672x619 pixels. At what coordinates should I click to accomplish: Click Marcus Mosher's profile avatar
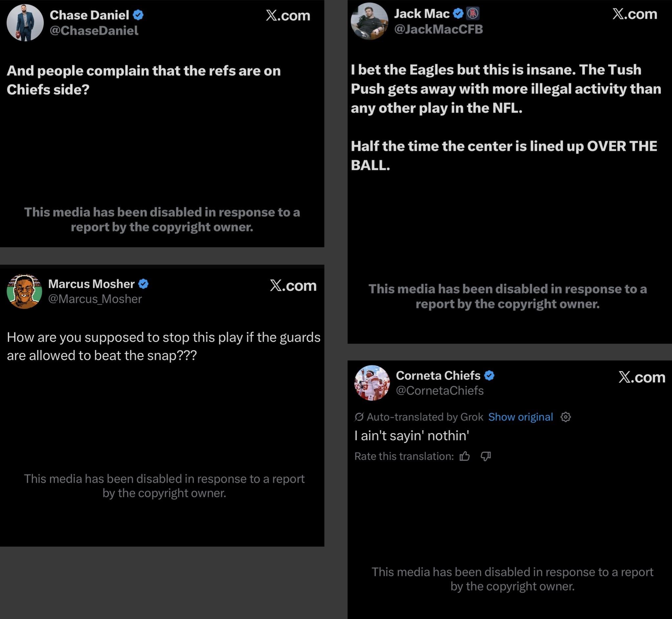point(24,291)
